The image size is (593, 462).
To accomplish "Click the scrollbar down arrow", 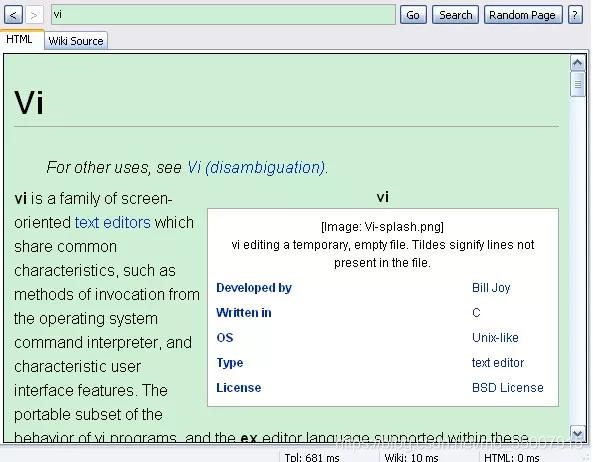I will (577, 433).
